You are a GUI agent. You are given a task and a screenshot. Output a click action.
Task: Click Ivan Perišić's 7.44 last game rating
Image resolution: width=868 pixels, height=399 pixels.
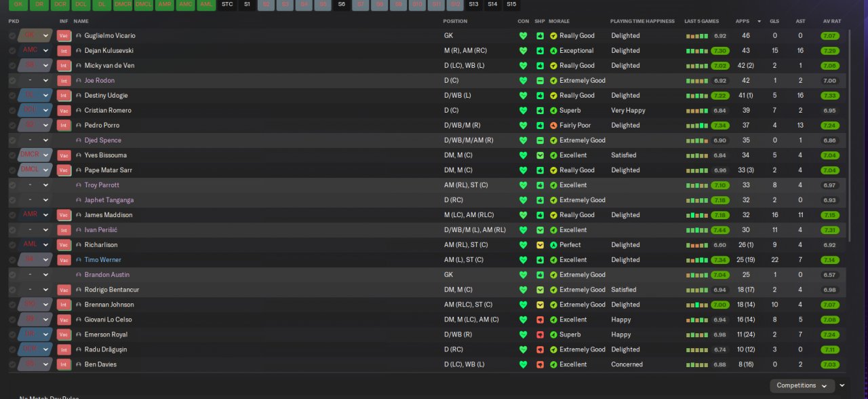click(720, 230)
